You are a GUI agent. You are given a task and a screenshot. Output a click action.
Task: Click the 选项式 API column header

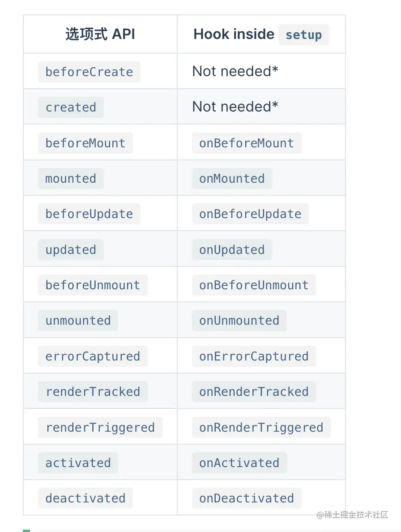[x=100, y=34]
